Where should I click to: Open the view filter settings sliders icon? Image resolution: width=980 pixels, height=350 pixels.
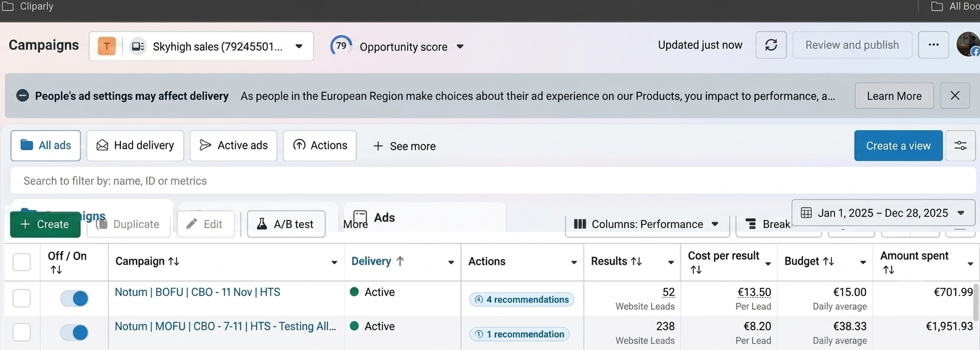coord(960,146)
